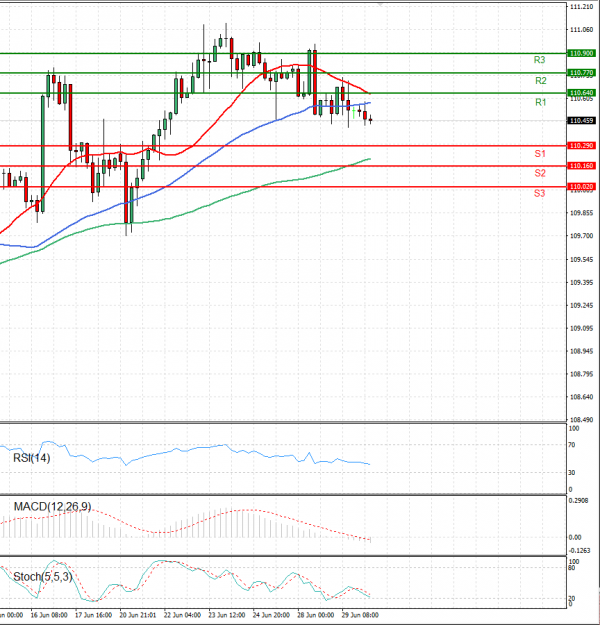The height and width of the screenshot is (625, 600).
Task: Click the S2 support label
Action: pos(540,173)
